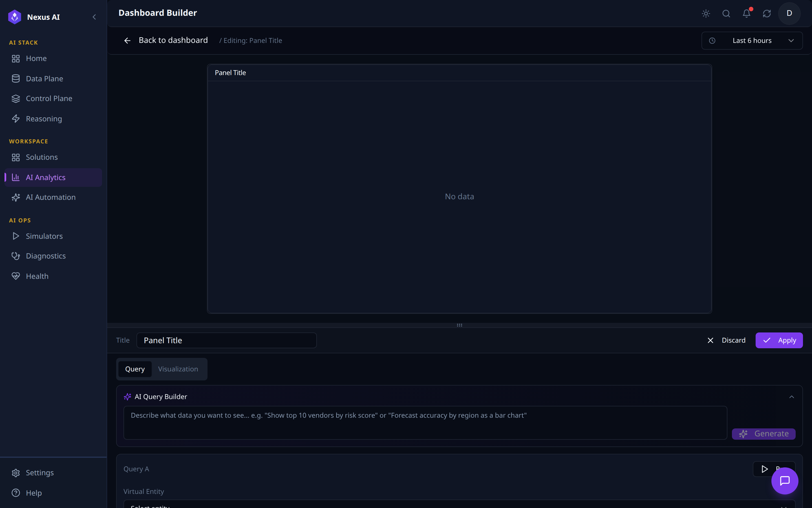Click the chevron of the Last 6 hours dropdown

[x=791, y=41]
